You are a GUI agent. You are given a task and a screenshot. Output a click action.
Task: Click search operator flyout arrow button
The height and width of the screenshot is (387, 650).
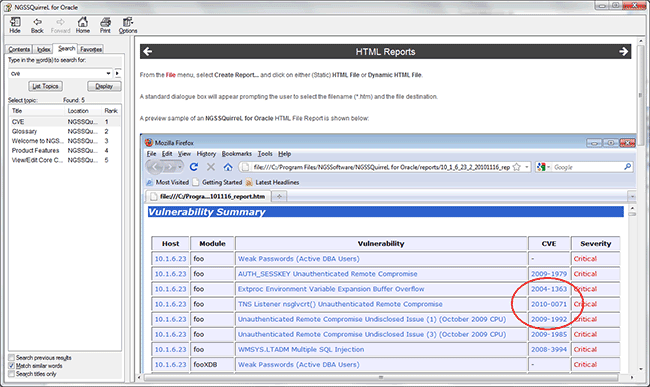pos(118,73)
